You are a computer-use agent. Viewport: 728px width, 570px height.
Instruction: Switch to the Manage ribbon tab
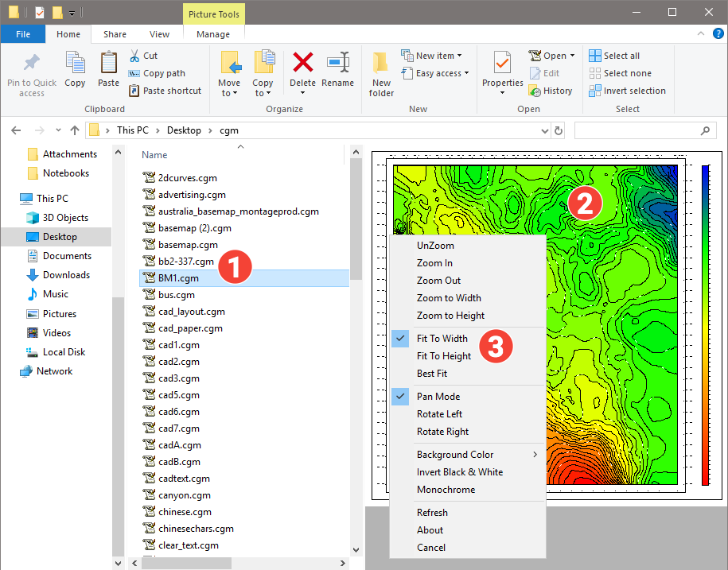[x=213, y=34]
